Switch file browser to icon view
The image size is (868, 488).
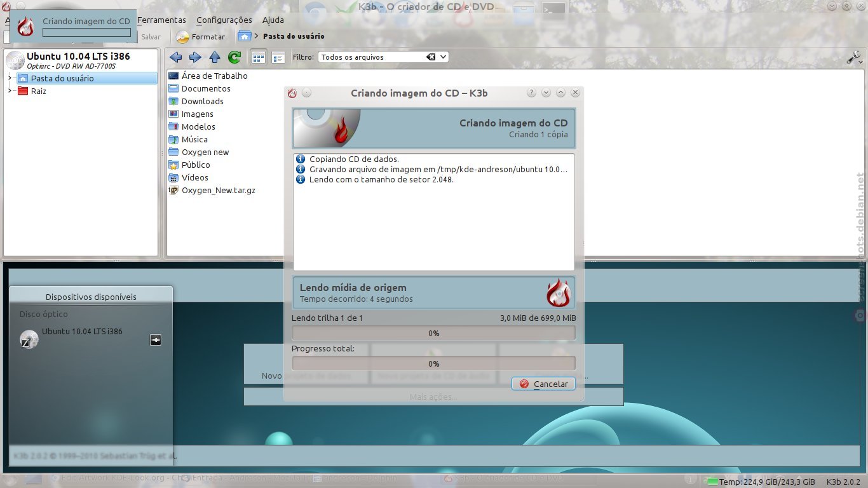pos(258,57)
